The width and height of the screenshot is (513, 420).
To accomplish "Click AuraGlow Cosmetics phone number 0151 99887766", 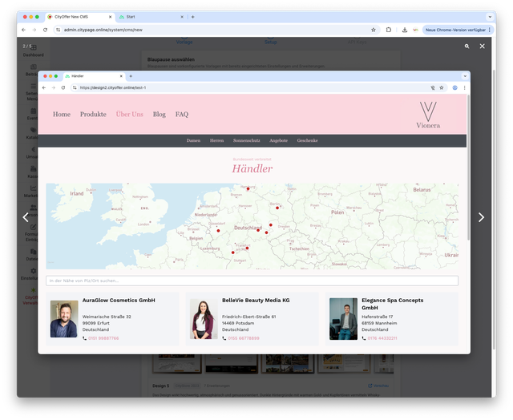I will coord(103,338).
